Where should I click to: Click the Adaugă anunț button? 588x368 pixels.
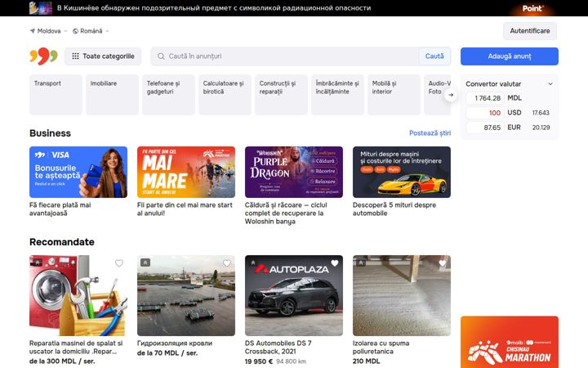510,56
